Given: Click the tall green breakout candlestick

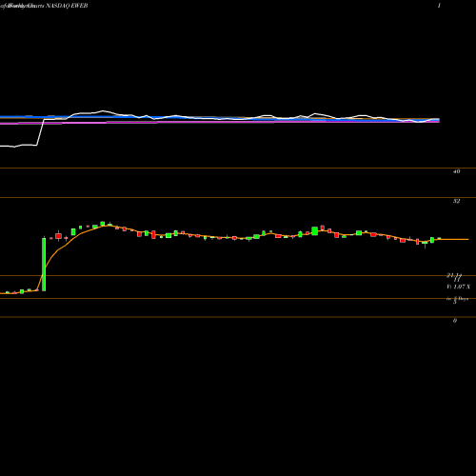Looking at the screenshot, I should coord(44,264).
